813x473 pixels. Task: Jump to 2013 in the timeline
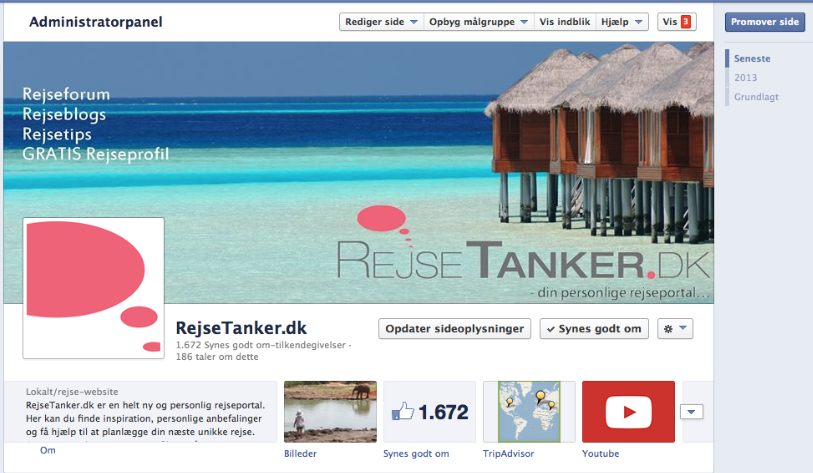[x=745, y=78]
